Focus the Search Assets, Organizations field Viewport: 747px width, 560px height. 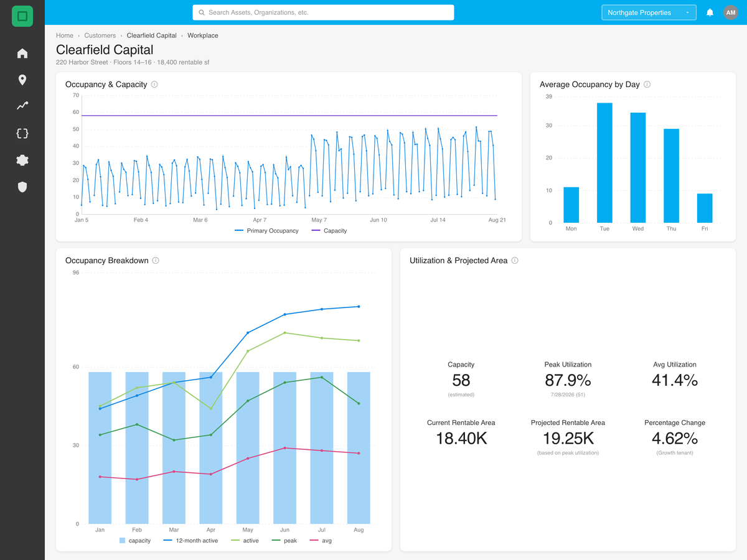pyautogui.click(x=323, y=12)
